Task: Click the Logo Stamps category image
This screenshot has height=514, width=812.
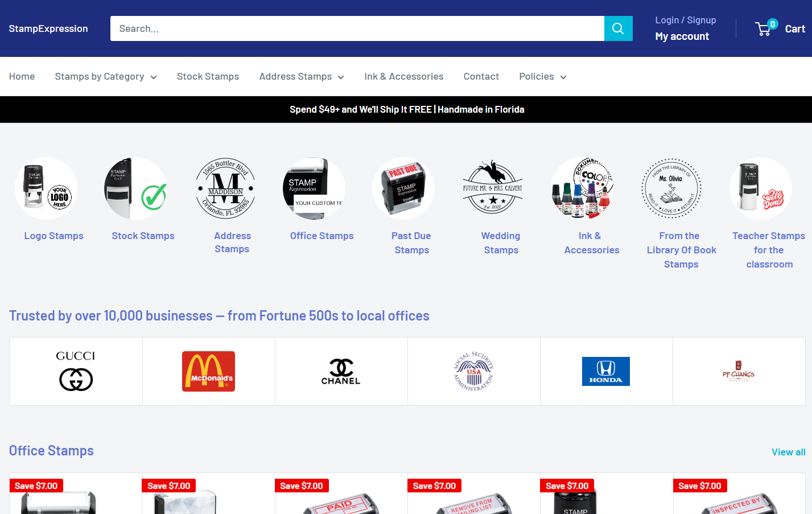Action: [46, 188]
